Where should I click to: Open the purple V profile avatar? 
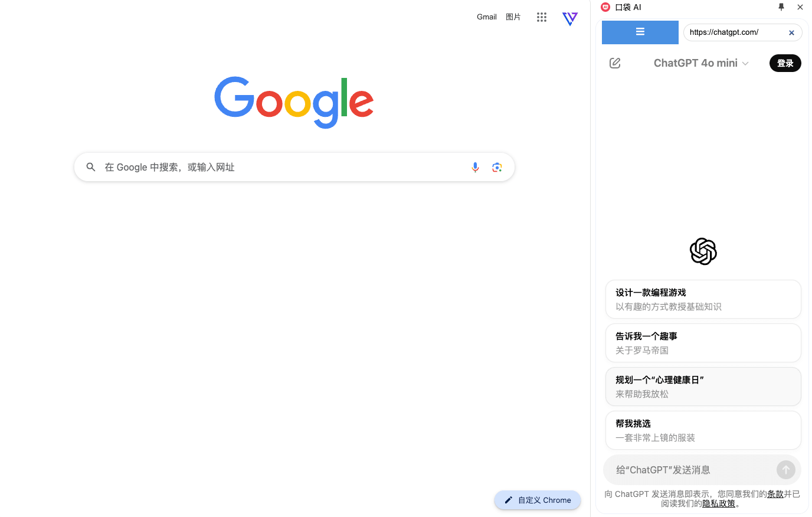570,18
